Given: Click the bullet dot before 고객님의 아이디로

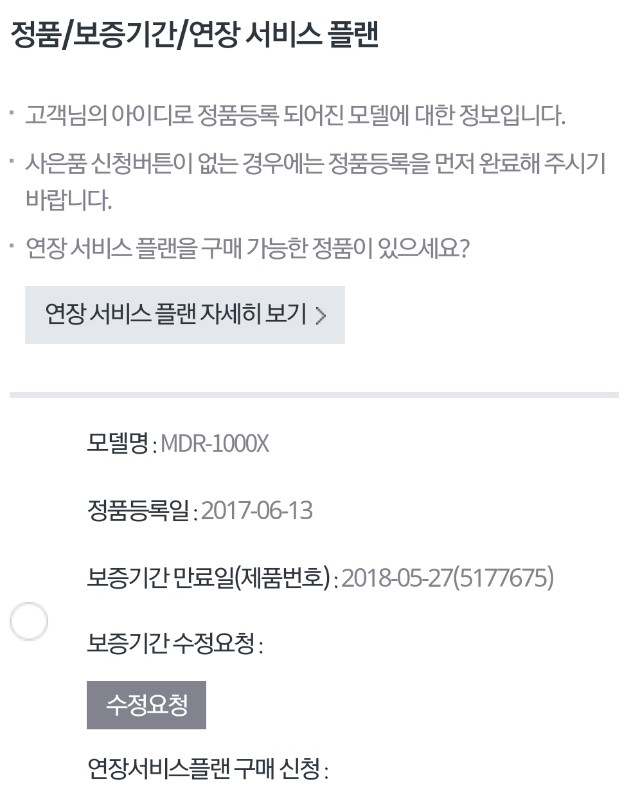Looking at the screenshot, I should 11,112.
